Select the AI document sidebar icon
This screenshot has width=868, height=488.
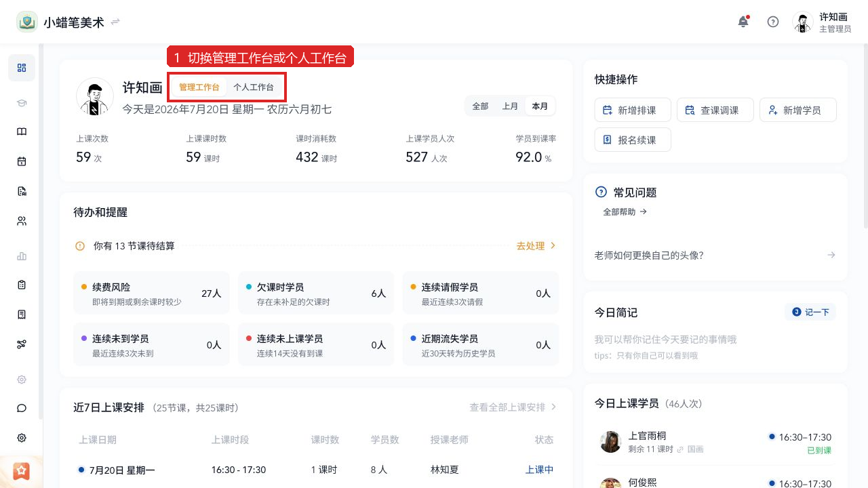[x=22, y=191]
